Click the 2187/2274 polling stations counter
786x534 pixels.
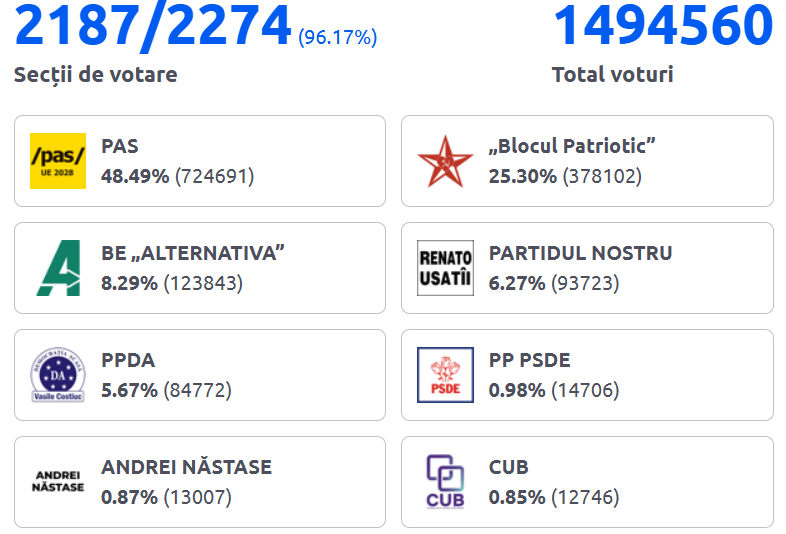pos(153,27)
